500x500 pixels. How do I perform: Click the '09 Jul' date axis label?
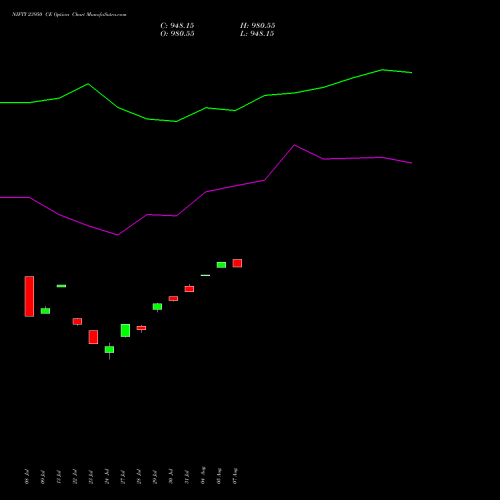click(x=43, y=477)
